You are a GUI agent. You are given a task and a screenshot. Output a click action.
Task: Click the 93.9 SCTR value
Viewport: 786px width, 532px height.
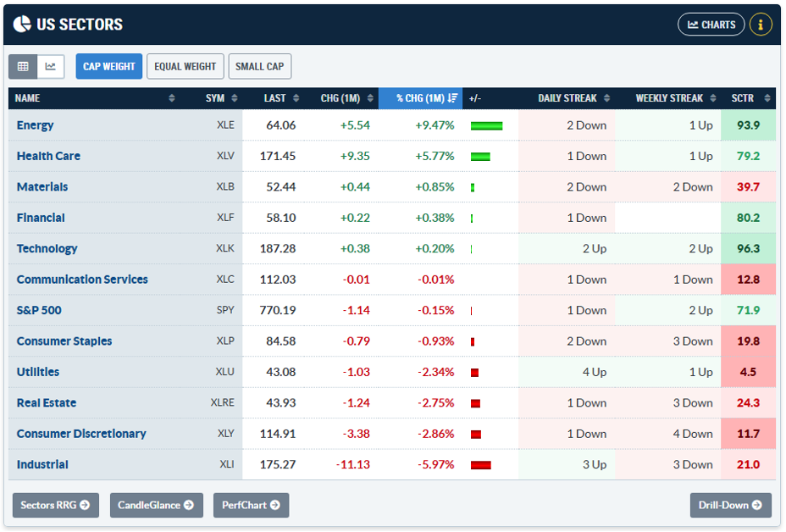748,125
